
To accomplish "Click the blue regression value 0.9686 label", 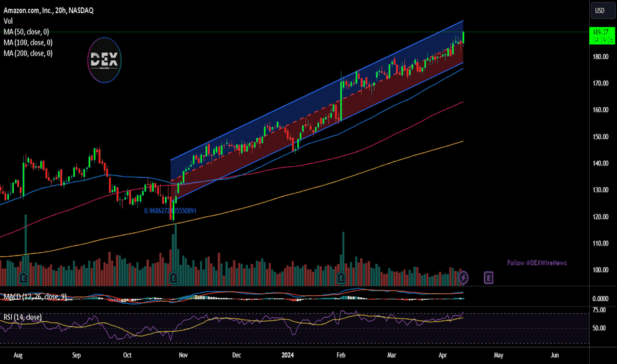I will (x=170, y=211).
